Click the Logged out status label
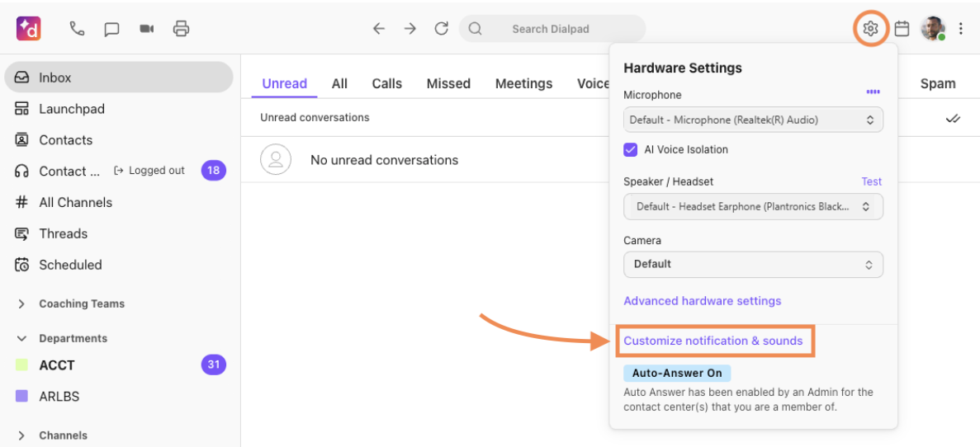 150,171
